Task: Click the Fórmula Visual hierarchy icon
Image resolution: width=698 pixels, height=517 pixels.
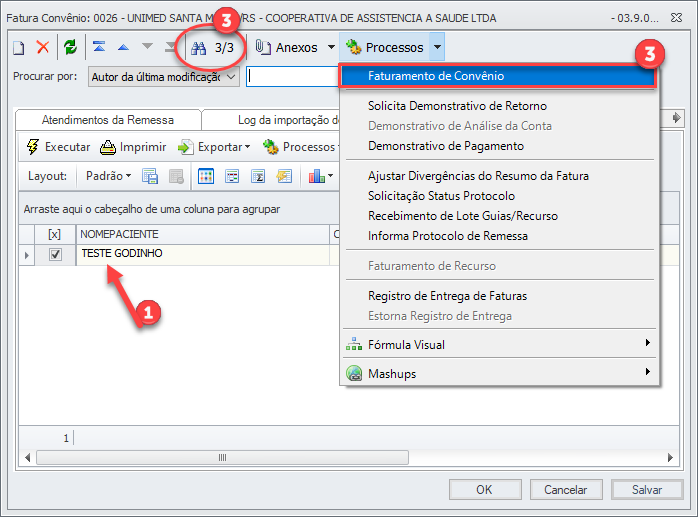Action: [354, 344]
